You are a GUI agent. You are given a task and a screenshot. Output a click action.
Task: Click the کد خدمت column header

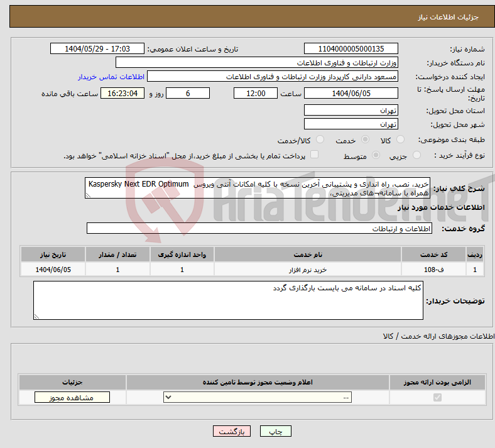434,254
